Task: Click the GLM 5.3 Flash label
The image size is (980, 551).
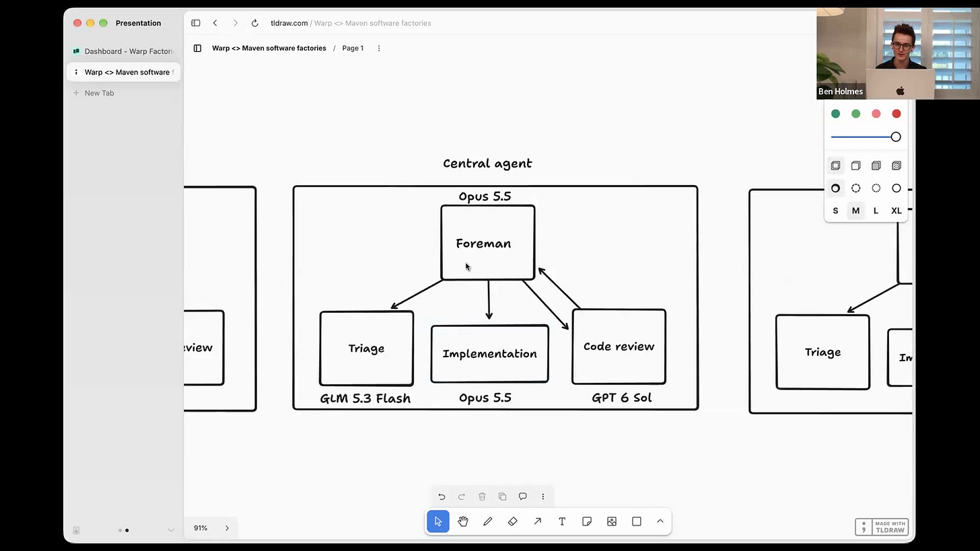Action: point(365,398)
